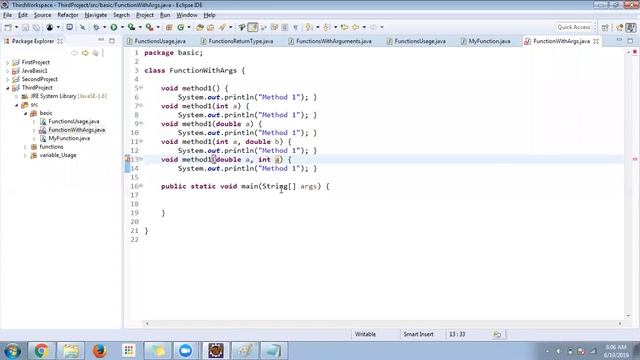Image resolution: width=640 pixels, height=360 pixels.
Task: Click the red overview ruler error marker
Action: click(635, 159)
